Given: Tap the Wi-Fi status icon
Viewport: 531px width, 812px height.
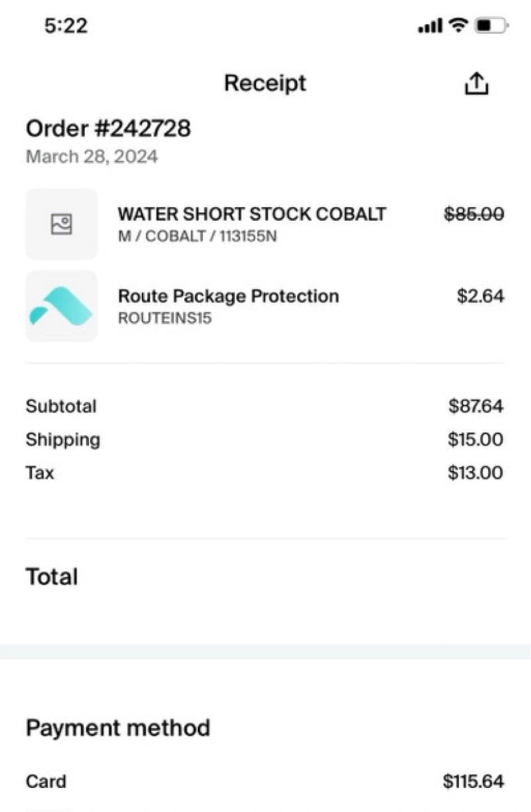Looking at the screenshot, I should coord(459,25).
